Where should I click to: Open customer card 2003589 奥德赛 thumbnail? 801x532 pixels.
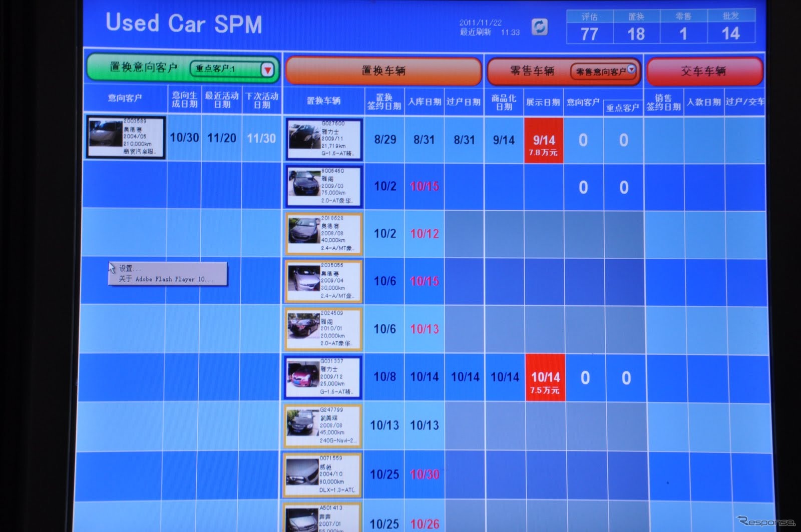pos(125,137)
